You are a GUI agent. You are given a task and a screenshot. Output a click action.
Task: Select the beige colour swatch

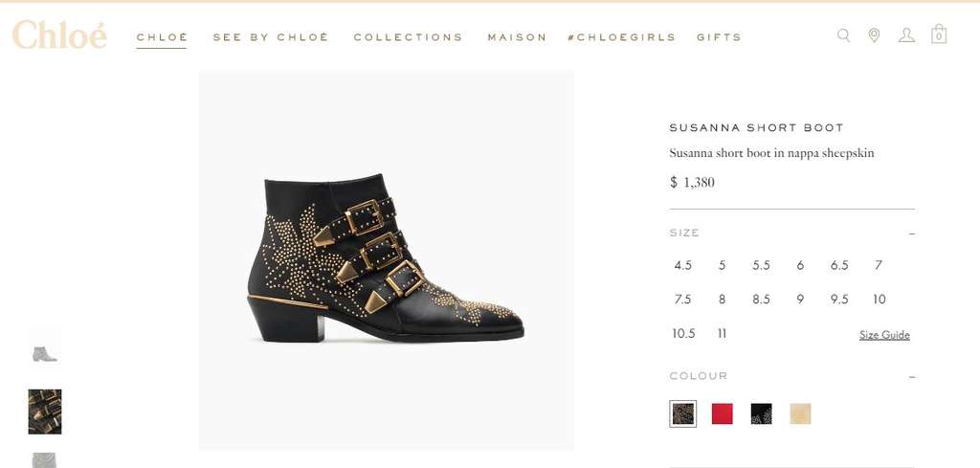(x=800, y=413)
